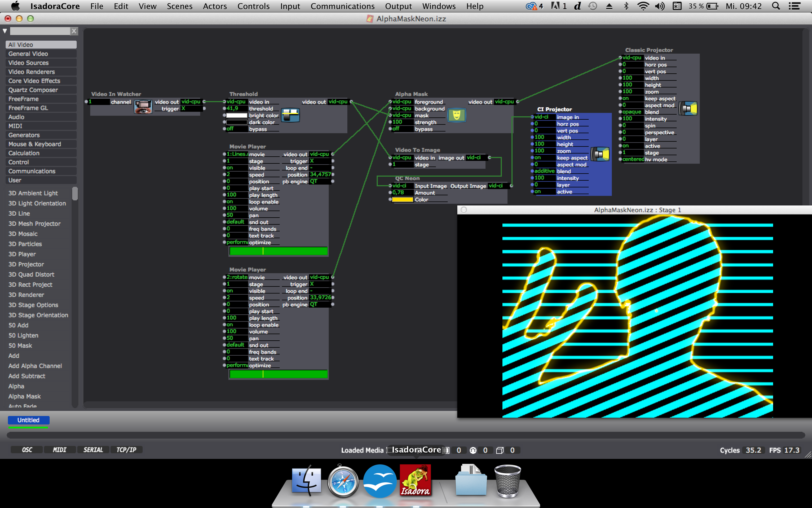Change Classic Projector blend opaque value
The image size is (812, 508).
[632, 112]
